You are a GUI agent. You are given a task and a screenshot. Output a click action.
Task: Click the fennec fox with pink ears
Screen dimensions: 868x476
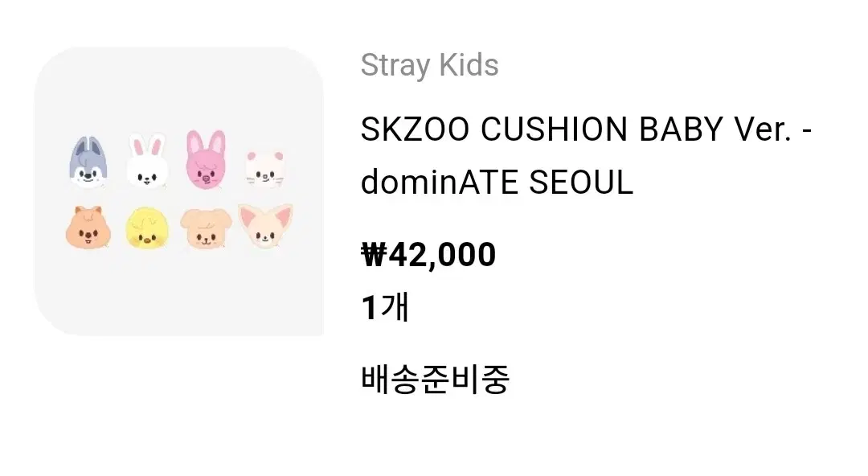265,226
